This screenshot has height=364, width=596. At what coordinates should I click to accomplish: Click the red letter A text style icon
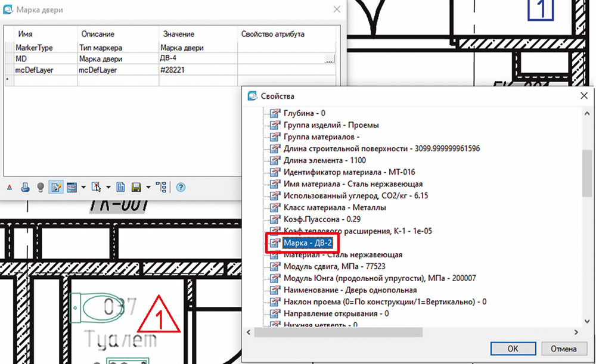click(x=10, y=187)
